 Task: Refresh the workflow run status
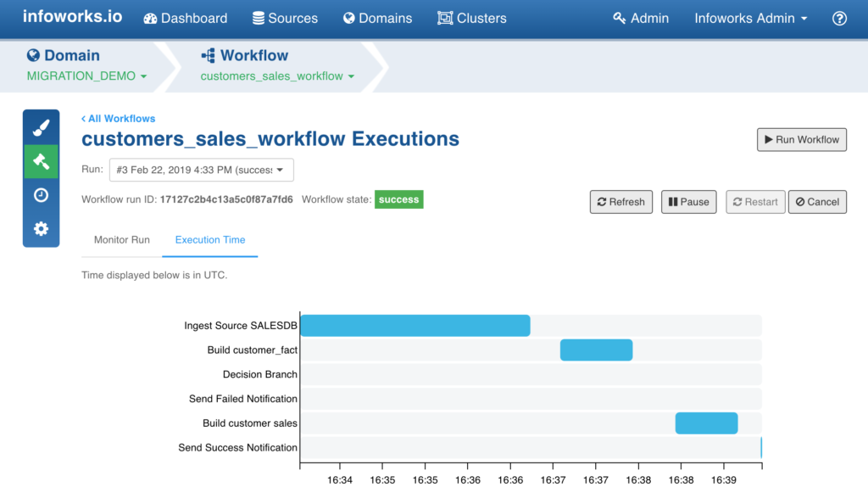click(x=620, y=202)
